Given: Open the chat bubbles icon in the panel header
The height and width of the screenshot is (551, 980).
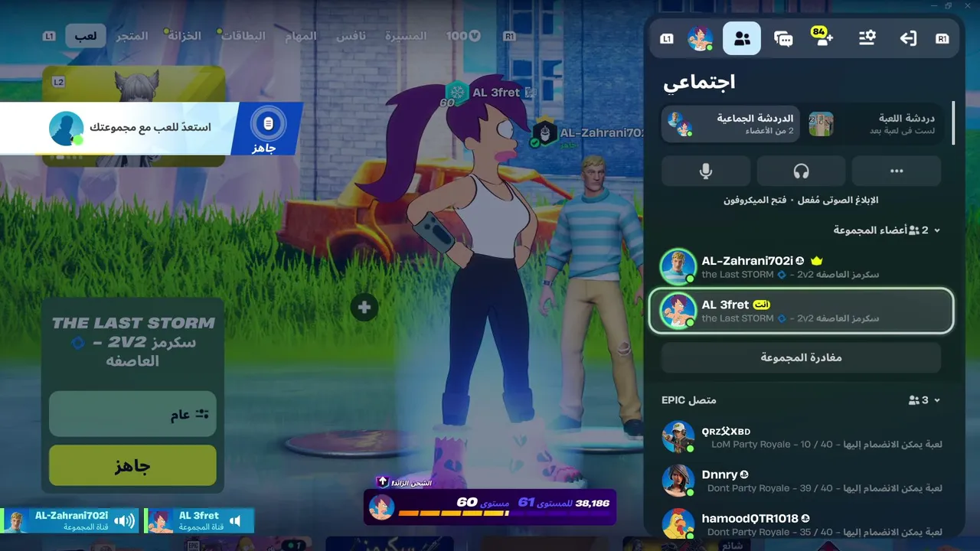Looking at the screenshot, I should (x=783, y=39).
